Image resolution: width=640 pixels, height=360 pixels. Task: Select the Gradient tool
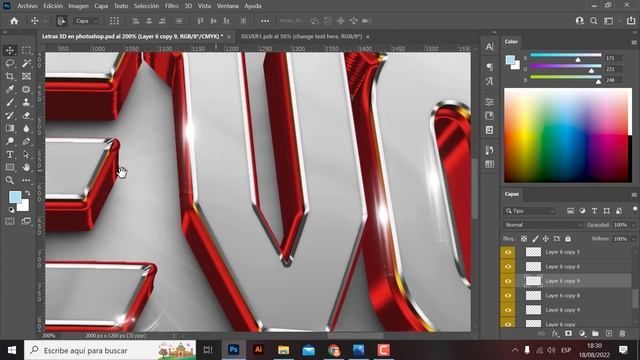pos(10,128)
